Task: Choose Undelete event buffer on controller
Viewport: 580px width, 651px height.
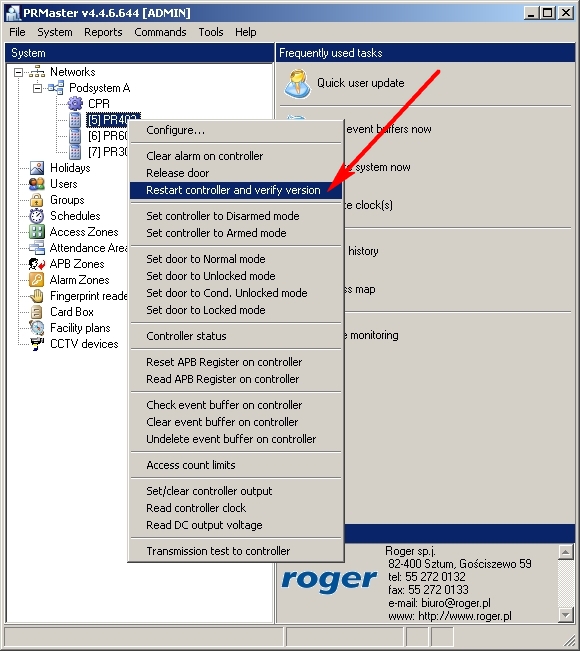Action: [x=236, y=439]
